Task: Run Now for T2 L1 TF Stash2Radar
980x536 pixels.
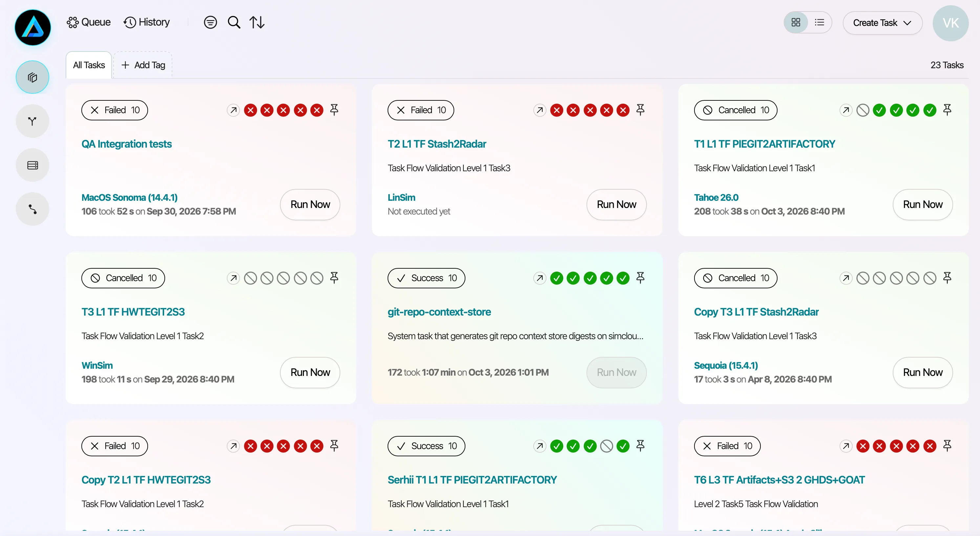Action: pyautogui.click(x=616, y=204)
